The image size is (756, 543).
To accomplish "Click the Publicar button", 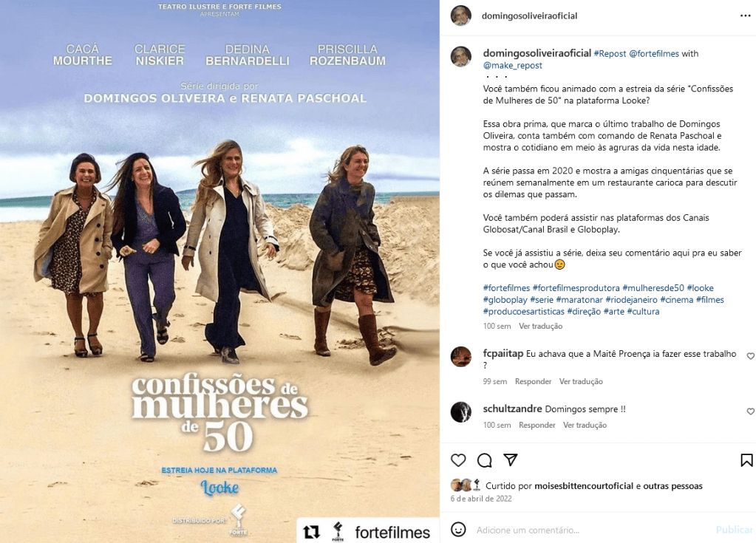I will click(735, 530).
